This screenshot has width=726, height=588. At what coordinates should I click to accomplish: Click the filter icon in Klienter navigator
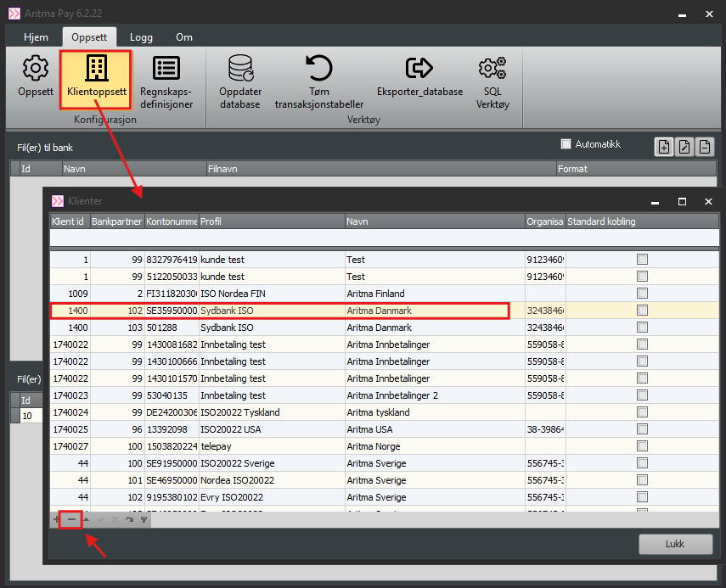[x=144, y=519]
